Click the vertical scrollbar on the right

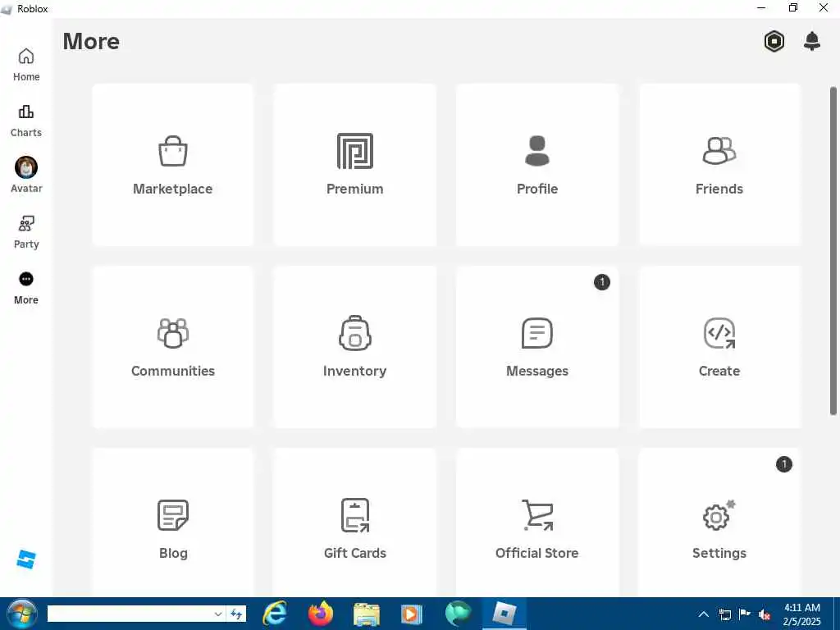coord(833,251)
